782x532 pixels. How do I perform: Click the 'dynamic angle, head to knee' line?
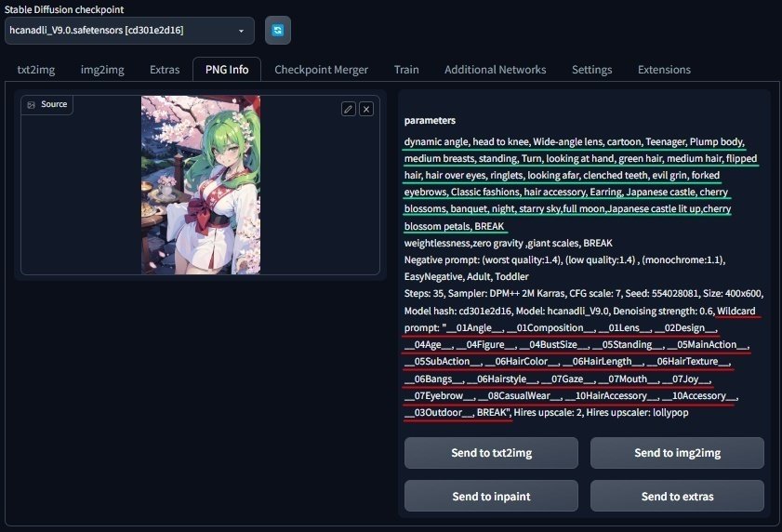(x=574, y=141)
